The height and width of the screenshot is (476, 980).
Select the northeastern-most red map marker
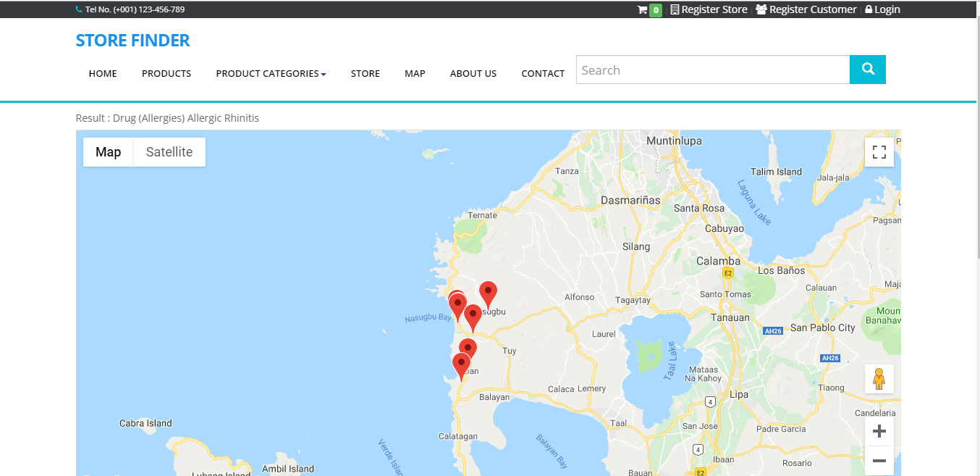point(489,293)
